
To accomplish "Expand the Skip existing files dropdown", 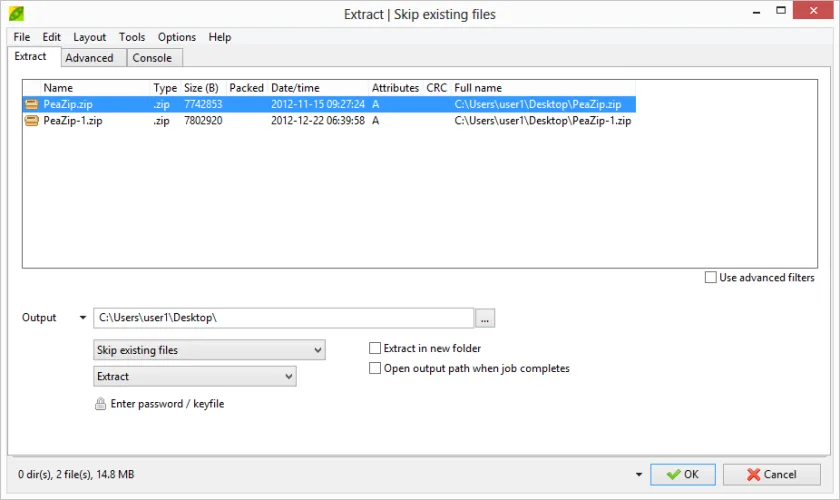I will (318, 350).
